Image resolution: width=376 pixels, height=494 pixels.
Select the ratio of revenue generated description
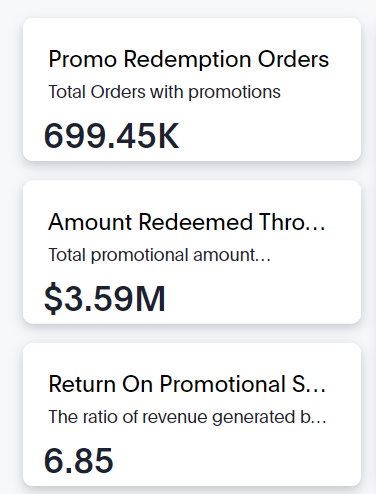pyautogui.click(x=187, y=417)
